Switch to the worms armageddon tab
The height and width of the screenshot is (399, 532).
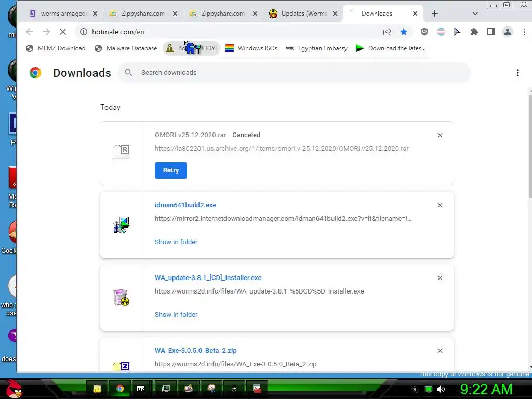(58, 14)
